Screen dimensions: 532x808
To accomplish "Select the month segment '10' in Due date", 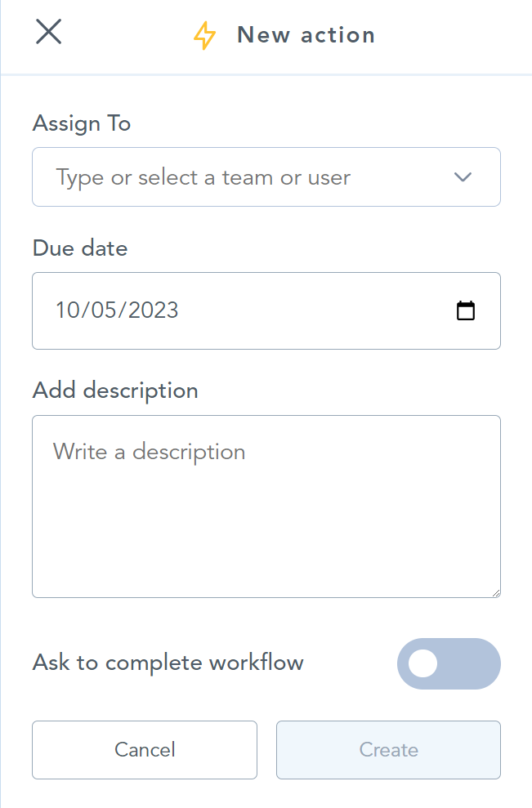I will click(x=67, y=310).
